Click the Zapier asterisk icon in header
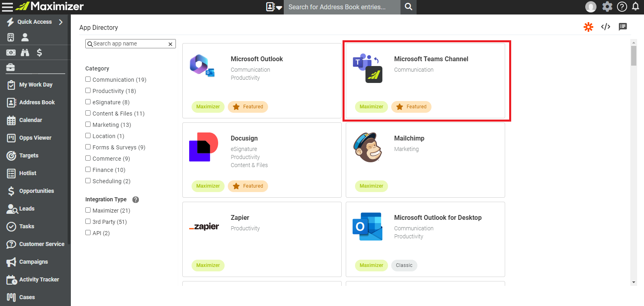 tap(588, 27)
